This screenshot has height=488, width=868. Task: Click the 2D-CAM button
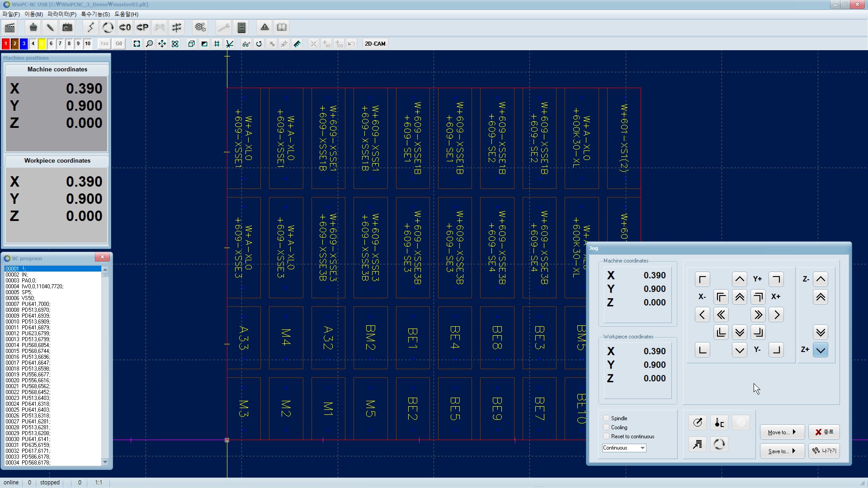375,44
